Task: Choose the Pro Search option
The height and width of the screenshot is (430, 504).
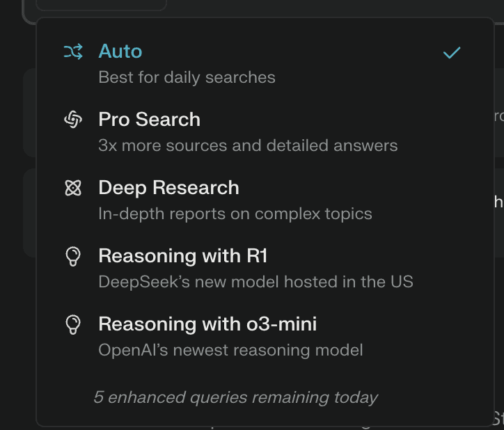Action: 149,120
